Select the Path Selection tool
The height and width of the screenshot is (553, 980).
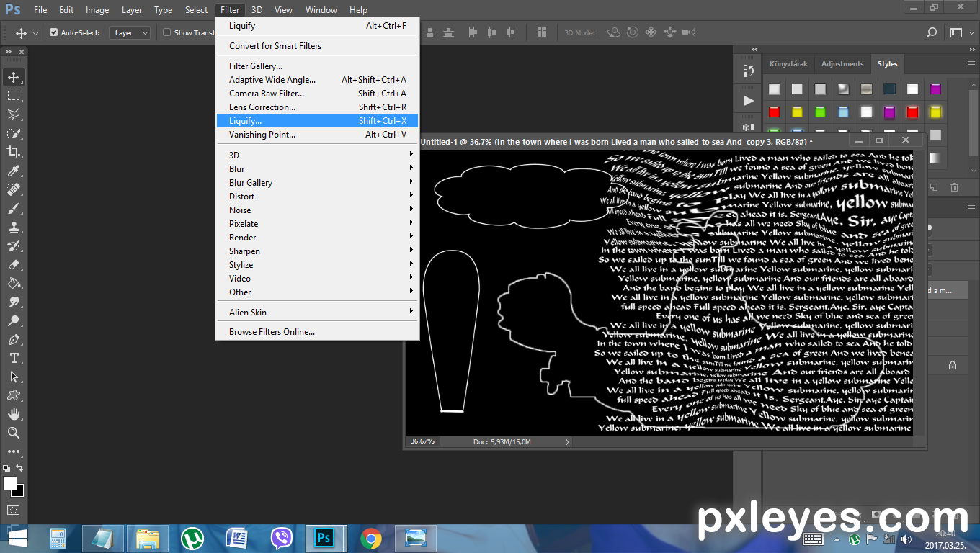pos(14,377)
